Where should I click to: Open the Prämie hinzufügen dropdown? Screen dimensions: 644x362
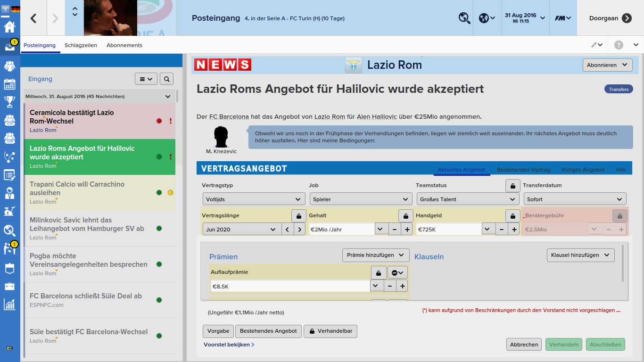(x=375, y=255)
